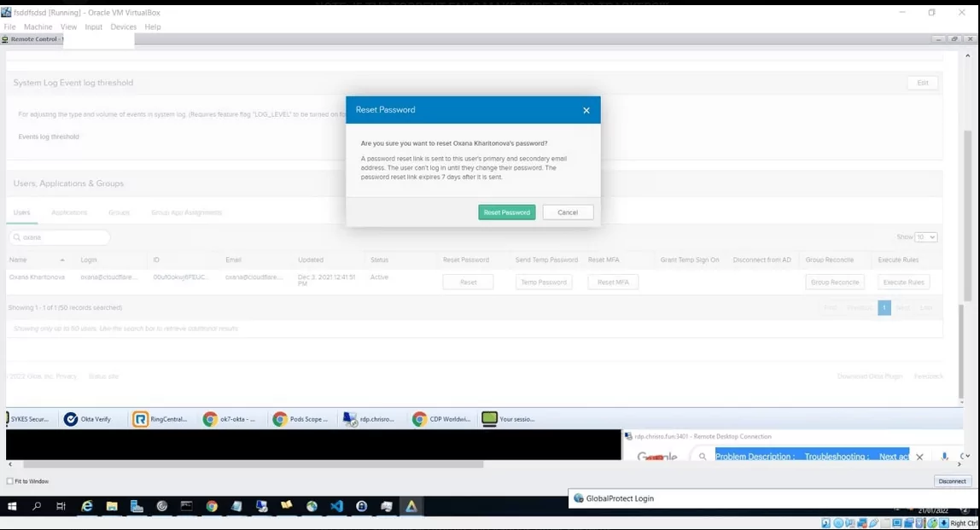Toggle the Fit to Window checkbox
This screenshot has height=530, width=980.
coord(9,480)
